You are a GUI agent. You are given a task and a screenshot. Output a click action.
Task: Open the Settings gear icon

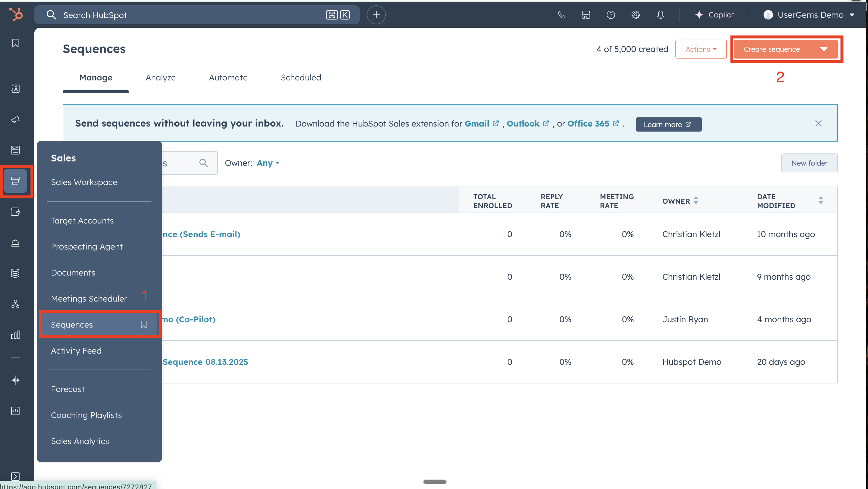click(635, 15)
